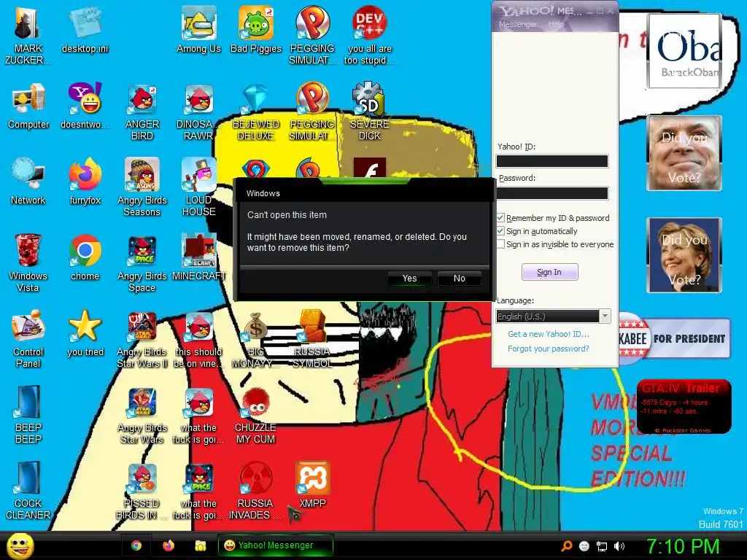Viewport: 747px width, 560px height.
Task: Click No in the Windows dialog
Action: (460, 278)
